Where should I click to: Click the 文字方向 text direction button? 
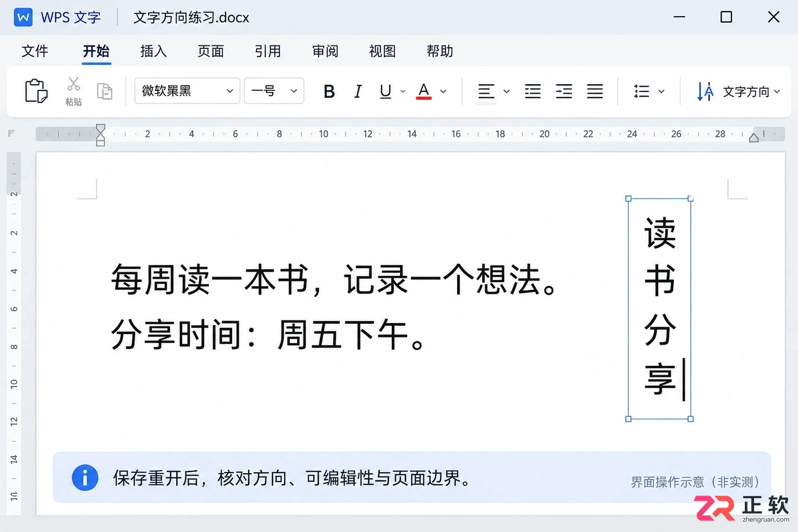pyautogui.click(x=738, y=91)
